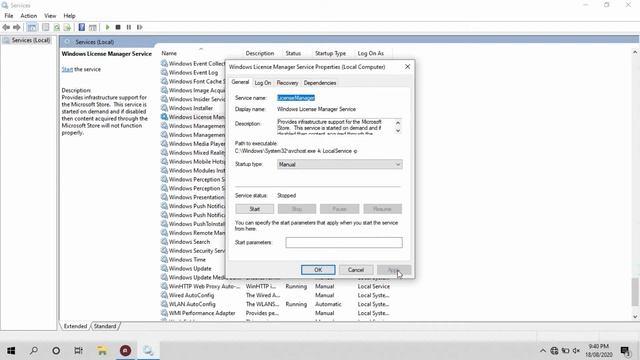Show hidden tray icons chevron
This screenshot has width=640, height=360.
point(542,351)
